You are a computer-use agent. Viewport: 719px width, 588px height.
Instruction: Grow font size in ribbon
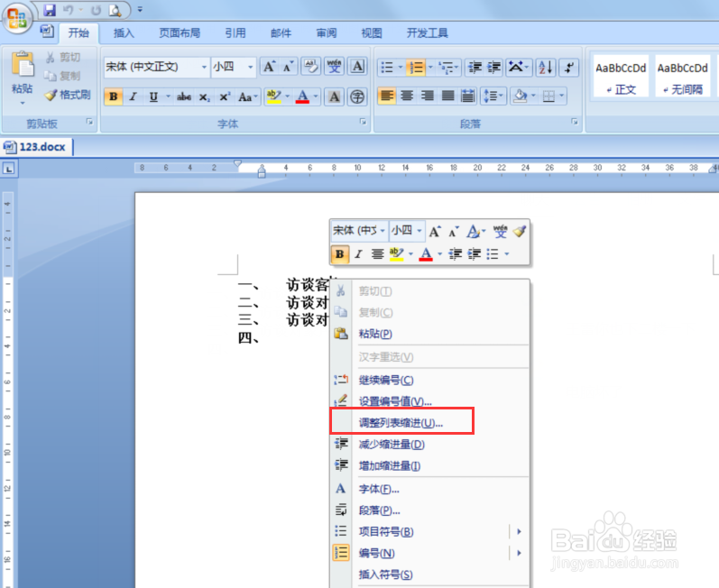click(269, 67)
